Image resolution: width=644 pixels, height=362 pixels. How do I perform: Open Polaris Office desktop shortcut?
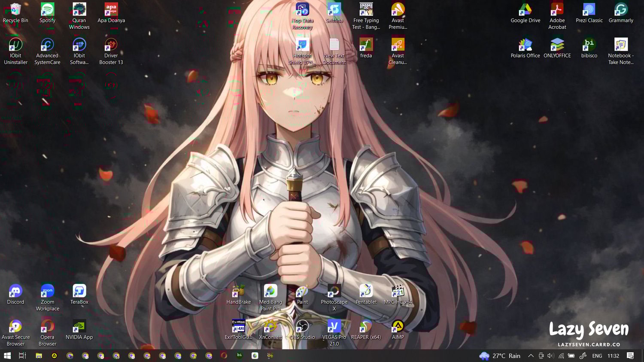(526, 49)
